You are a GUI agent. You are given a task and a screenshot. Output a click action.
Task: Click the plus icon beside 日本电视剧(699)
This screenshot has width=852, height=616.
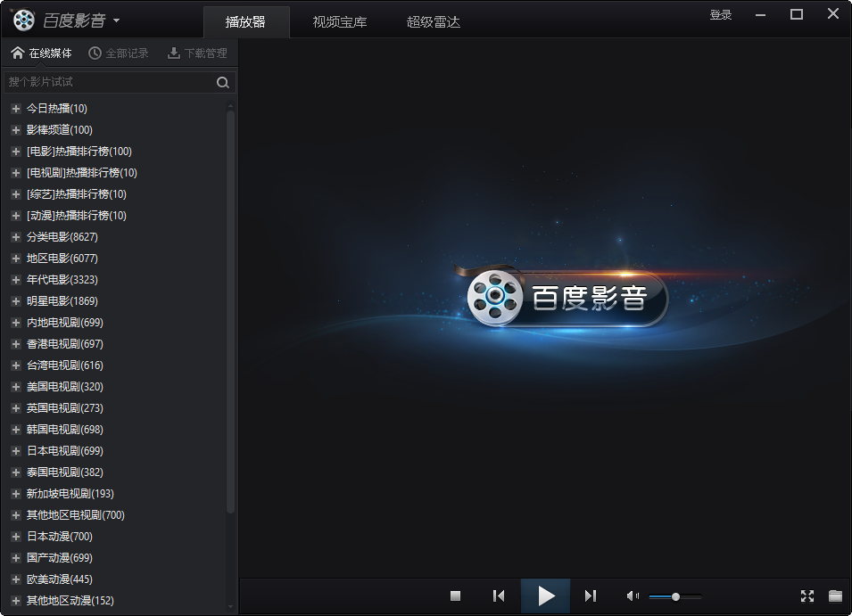pyautogui.click(x=16, y=451)
